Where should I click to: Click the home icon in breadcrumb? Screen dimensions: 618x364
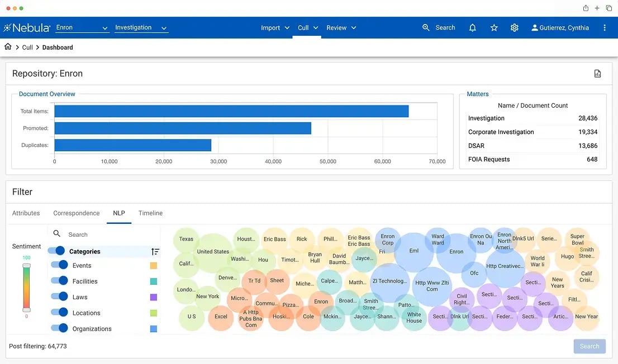[x=8, y=47]
